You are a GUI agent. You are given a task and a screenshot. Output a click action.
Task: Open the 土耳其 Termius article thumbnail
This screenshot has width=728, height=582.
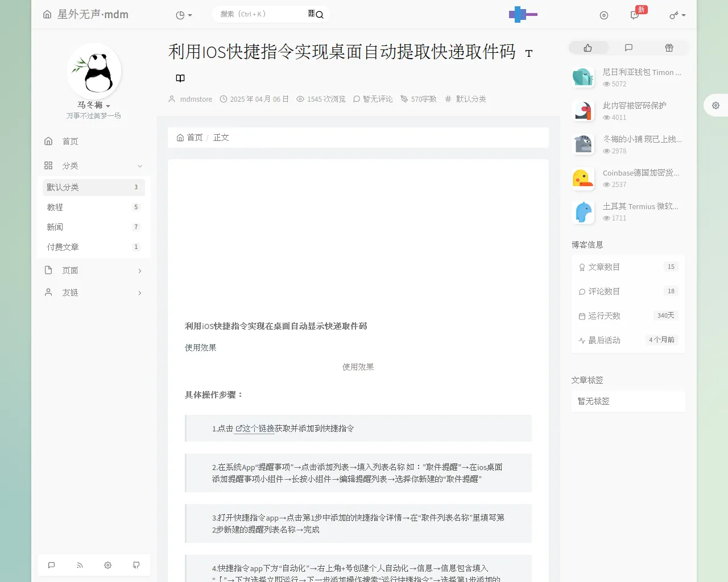(x=583, y=211)
